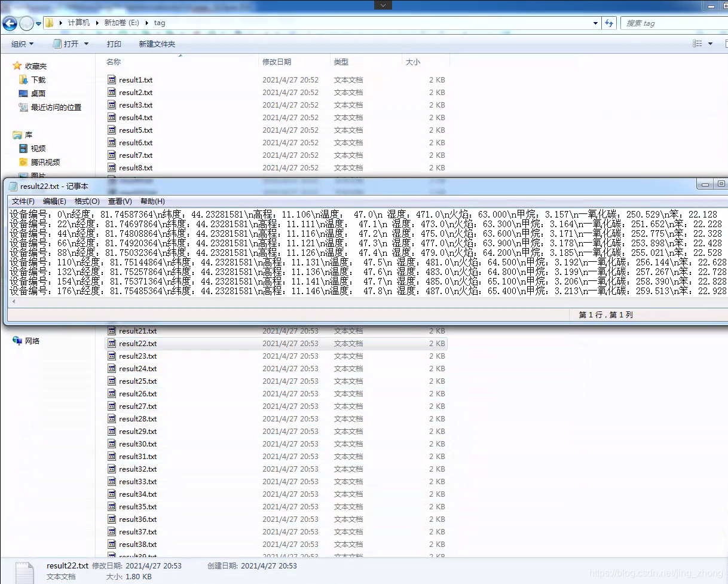728x584 pixels.
Task: Open 格式(O) menu in Notepad
Action: 87,201
